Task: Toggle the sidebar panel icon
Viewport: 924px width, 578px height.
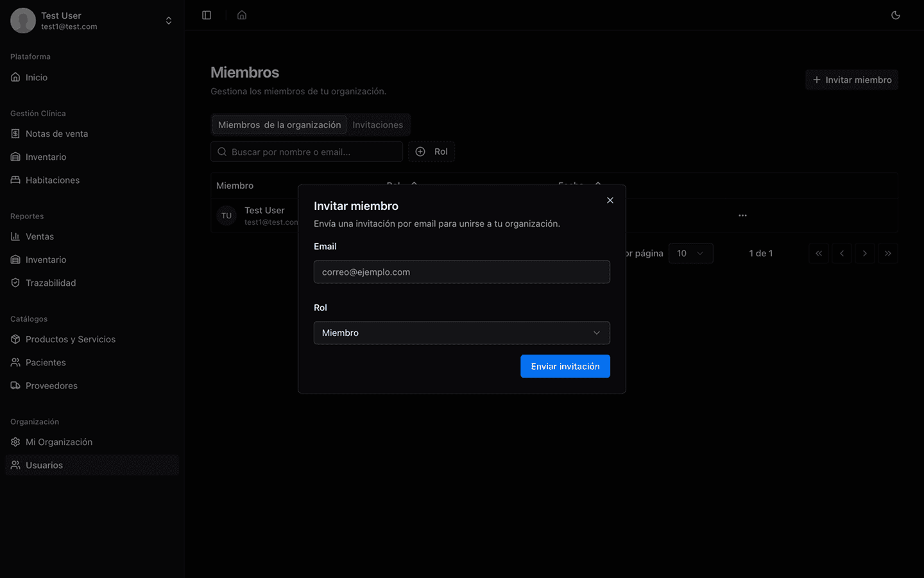Action: click(207, 15)
